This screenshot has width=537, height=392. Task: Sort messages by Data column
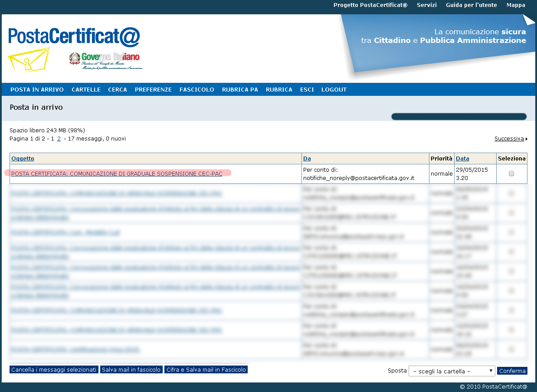click(462, 159)
